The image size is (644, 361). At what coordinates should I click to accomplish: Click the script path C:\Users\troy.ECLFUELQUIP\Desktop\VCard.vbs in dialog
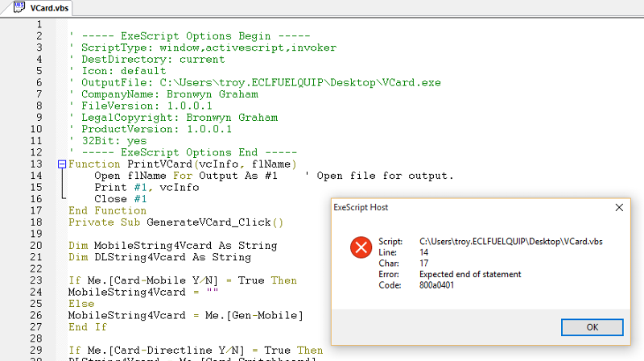(x=511, y=242)
